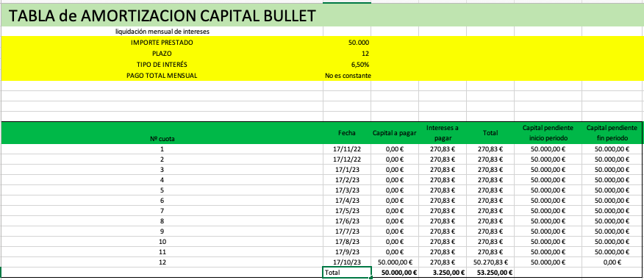Click the Capital a pagar header
The width and height of the screenshot is (644, 280).
click(x=395, y=132)
